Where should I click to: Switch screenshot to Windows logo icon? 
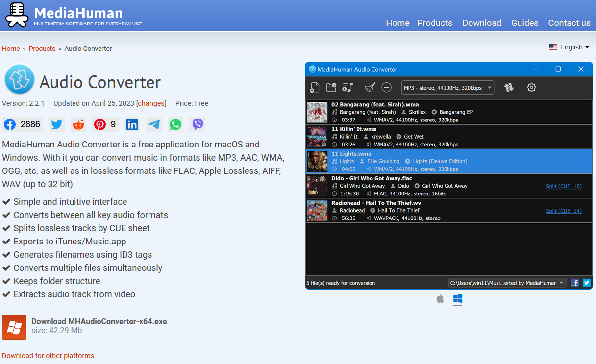[458, 299]
